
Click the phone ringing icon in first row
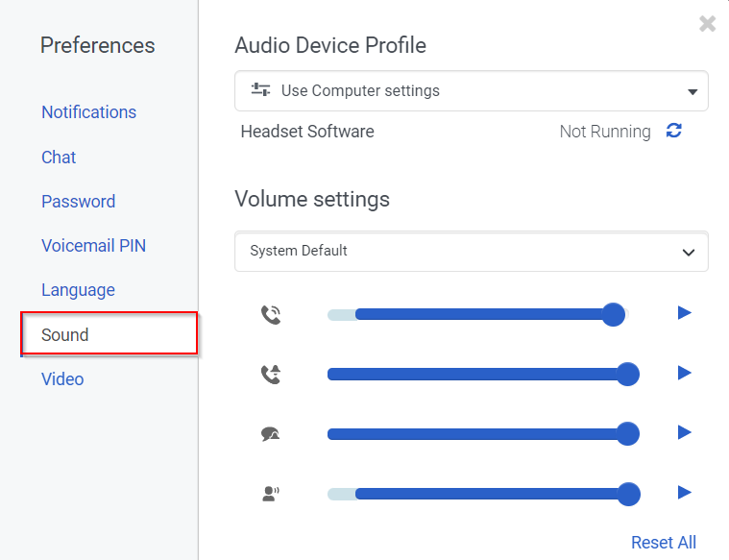[271, 314]
